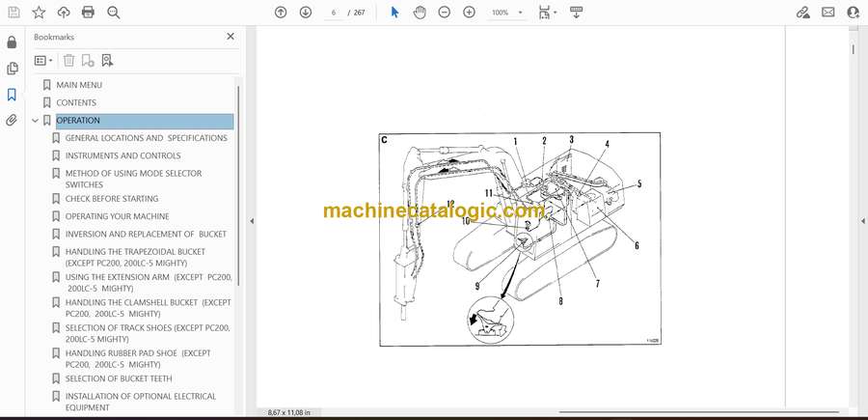The height and width of the screenshot is (420, 868).
Task: Click bookmark icon beside MAIN MENU
Action: pyautogui.click(x=46, y=85)
